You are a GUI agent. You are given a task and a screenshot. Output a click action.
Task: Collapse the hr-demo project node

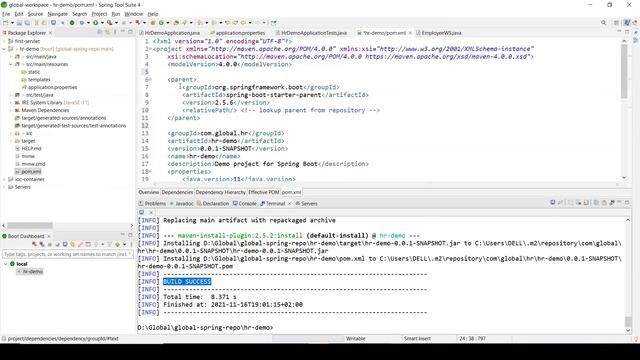tap(4, 49)
